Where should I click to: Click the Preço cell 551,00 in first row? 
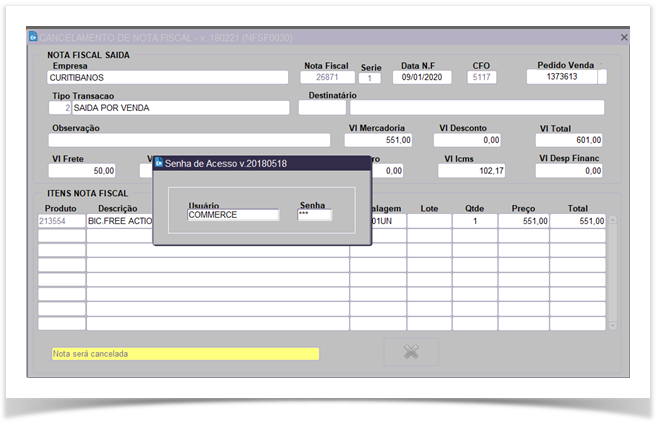pyautogui.click(x=524, y=221)
